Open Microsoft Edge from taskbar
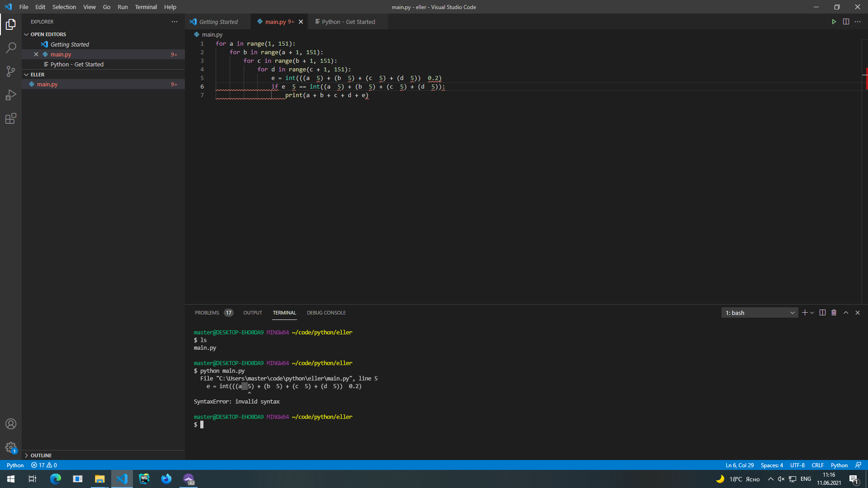 pos(56,479)
